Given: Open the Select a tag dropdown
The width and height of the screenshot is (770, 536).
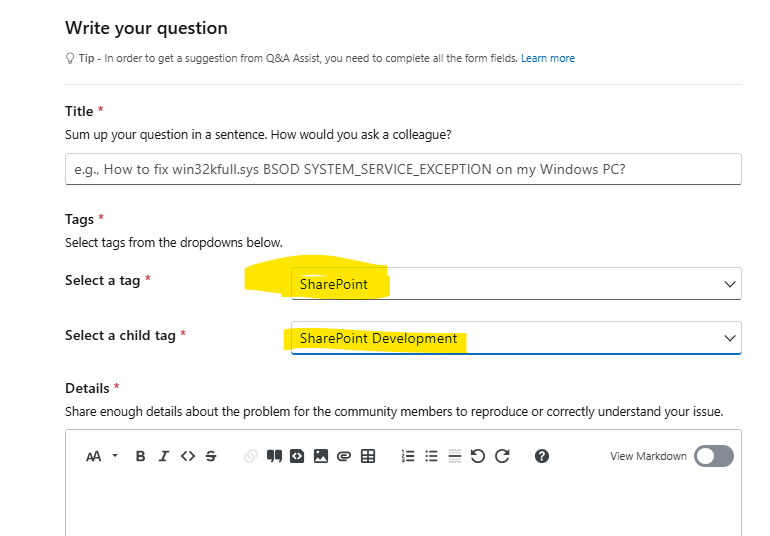Looking at the screenshot, I should pyautogui.click(x=516, y=283).
